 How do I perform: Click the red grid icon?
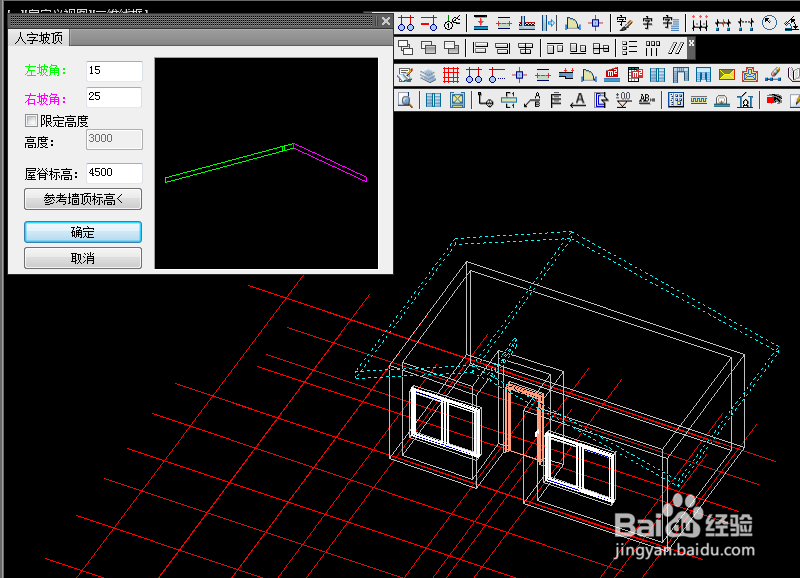coord(451,75)
